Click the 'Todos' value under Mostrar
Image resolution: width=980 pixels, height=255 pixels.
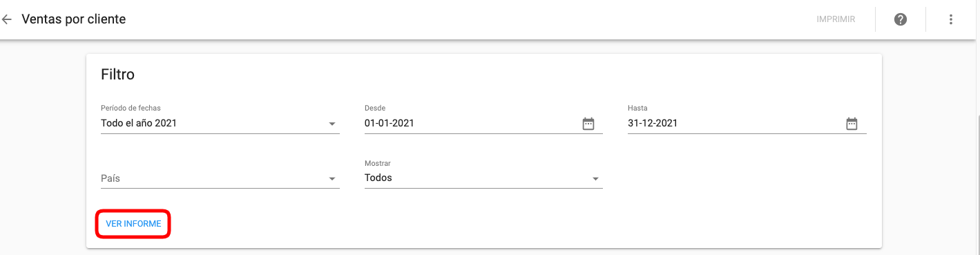(x=378, y=178)
